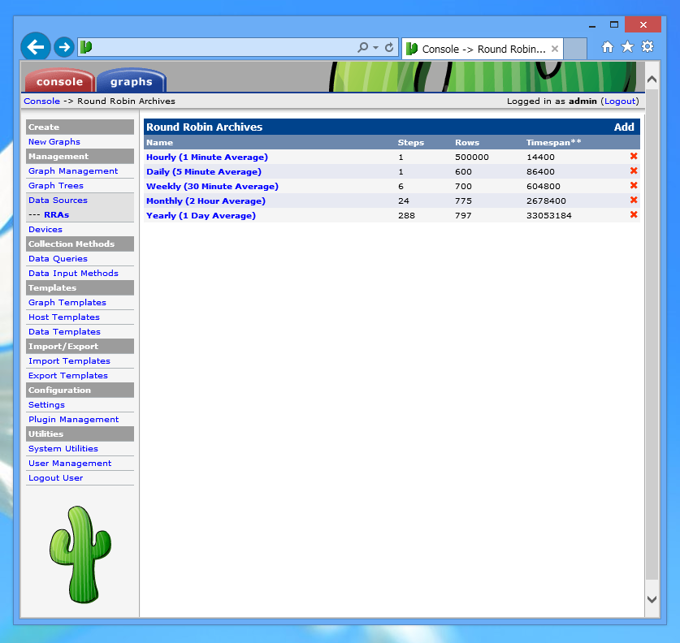Open Data Queries in sidebar

click(x=58, y=258)
